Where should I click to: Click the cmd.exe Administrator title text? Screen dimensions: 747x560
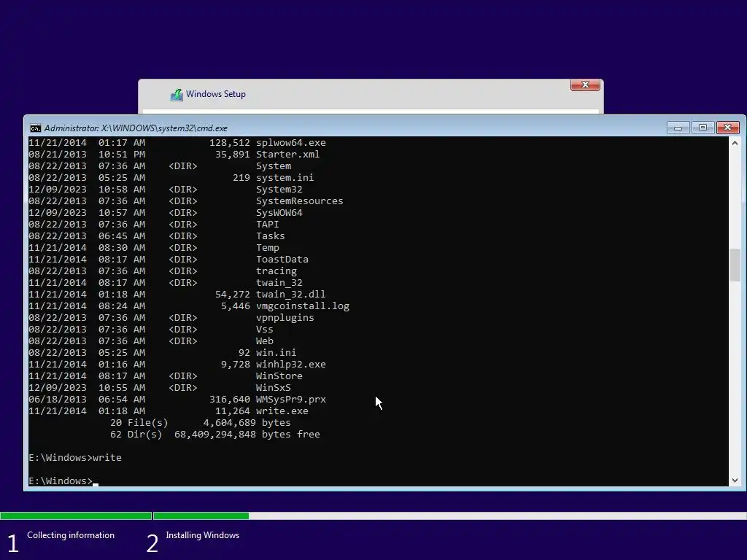[136, 128]
